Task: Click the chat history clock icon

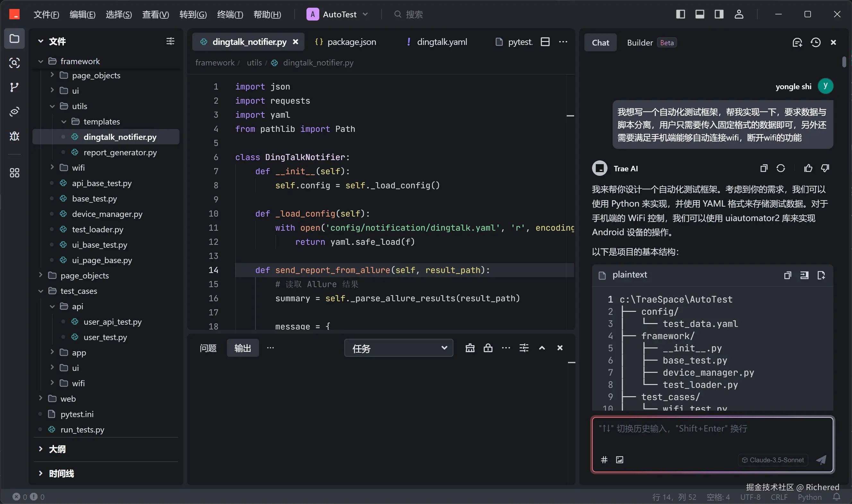Action: click(x=815, y=42)
